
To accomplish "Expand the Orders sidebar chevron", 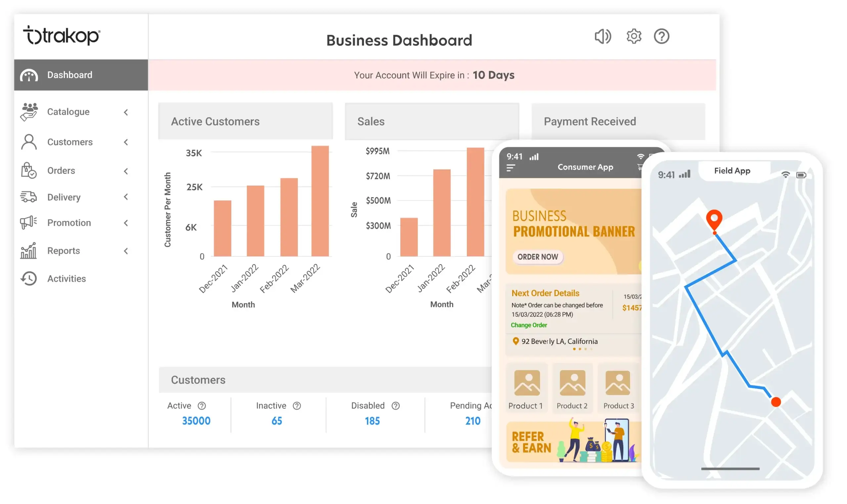I will [126, 171].
